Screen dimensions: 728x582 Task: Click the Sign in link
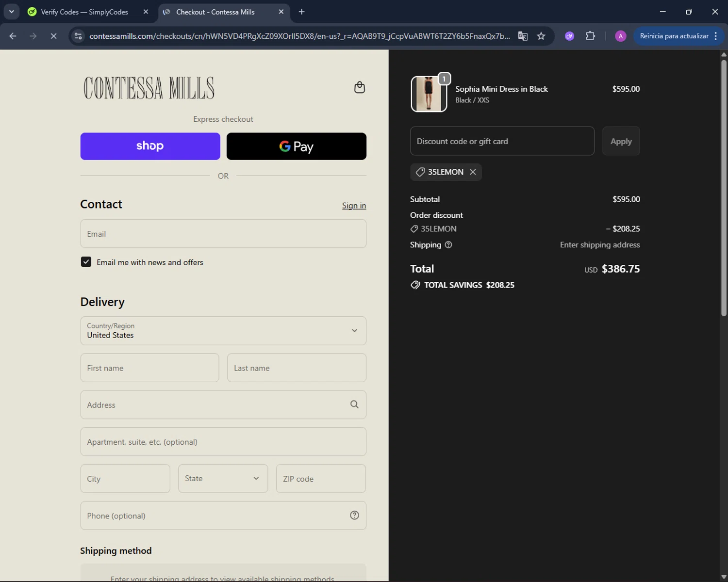point(354,206)
